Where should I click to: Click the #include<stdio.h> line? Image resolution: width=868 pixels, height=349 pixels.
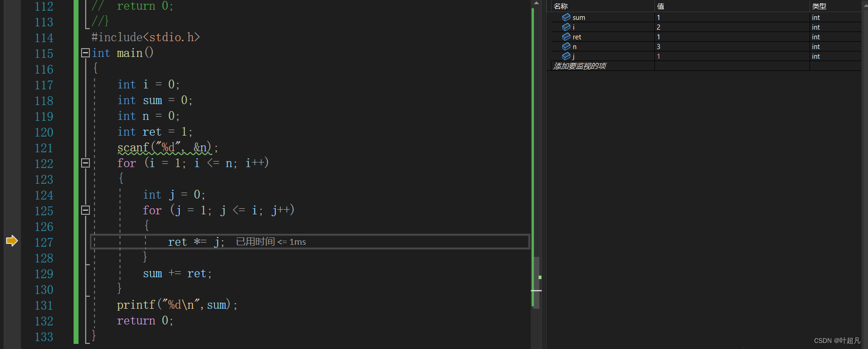click(146, 37)
